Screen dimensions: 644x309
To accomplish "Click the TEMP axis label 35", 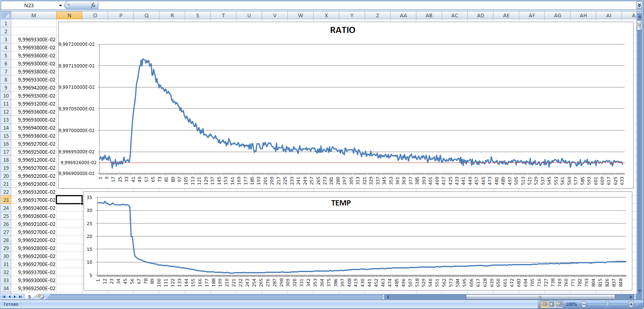I will 90,197.
